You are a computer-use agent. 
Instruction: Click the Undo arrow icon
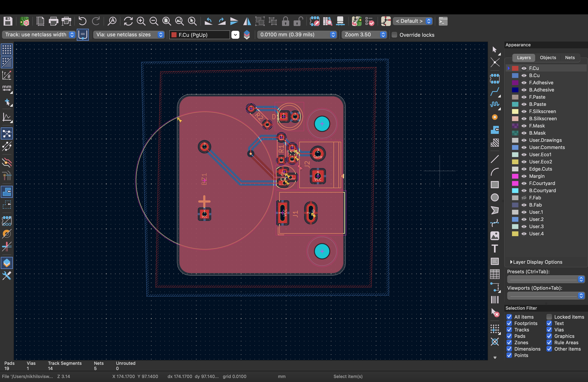[x=83, y=21]
